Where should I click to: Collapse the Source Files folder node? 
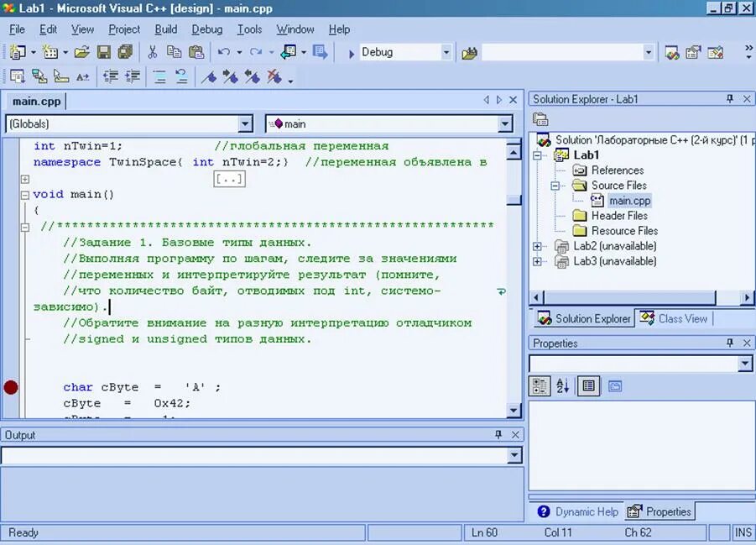[555, 186]
